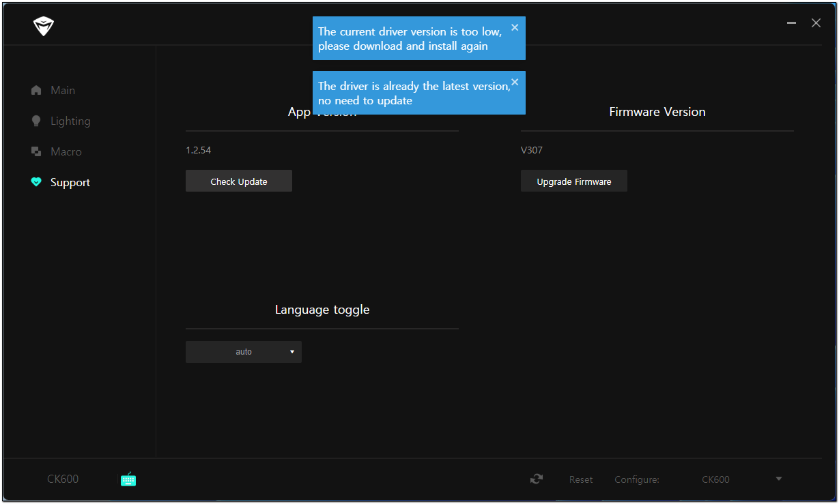839x504 pixels.
Task: Click Reset in the bottom bar
Action: point(581,479)
